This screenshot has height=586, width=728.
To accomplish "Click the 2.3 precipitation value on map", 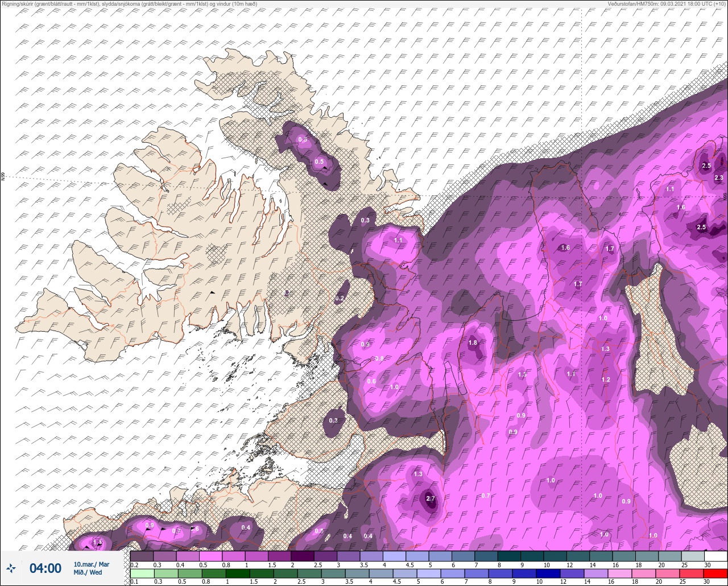I will click(x=718, y=178).
